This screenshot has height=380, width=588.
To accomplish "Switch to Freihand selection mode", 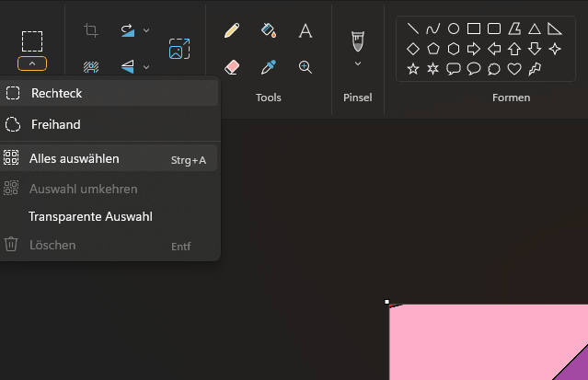I will click(55, 124).
